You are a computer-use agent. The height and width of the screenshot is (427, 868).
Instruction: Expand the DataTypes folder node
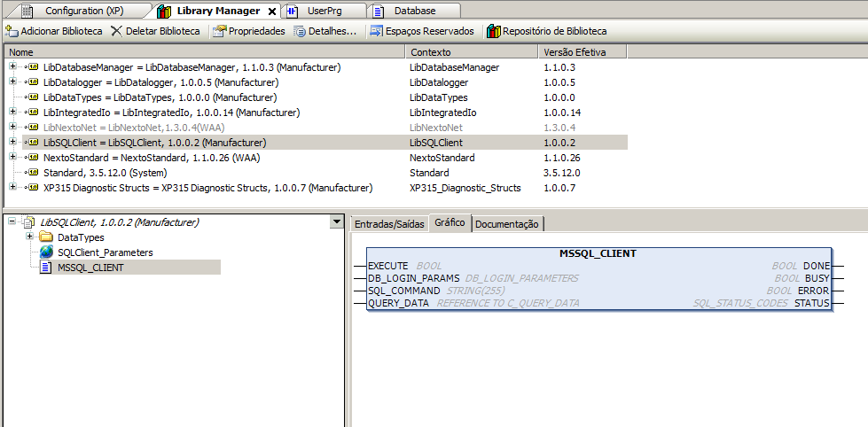click(x=30, y=237)
